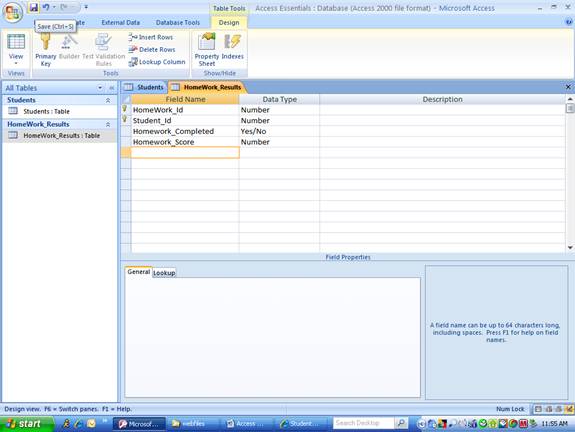The height and width of the screenshot is (432, 575).
Task: Click Delete Rows in the Tools group
Action: [152, 49]
